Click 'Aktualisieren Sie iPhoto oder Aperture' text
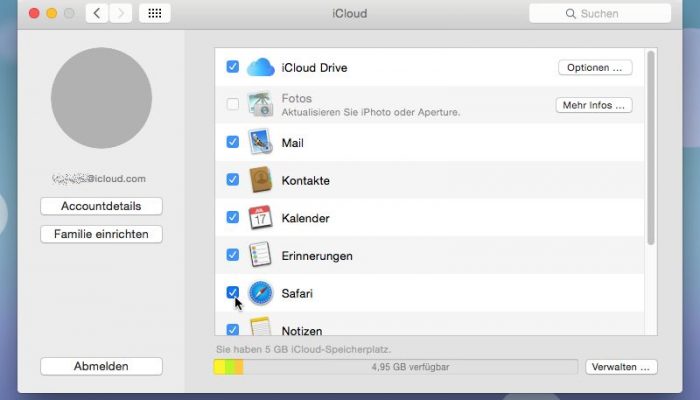Screen dimensions: 700x400 point(371,112)
